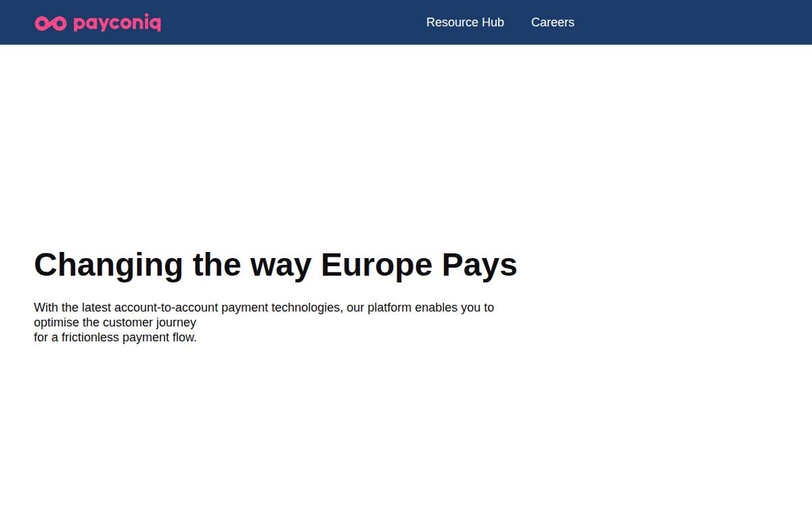Go to the Careers page link
Image resolution: width=812 pixels, height=508 pixels.
tap(553, 22)
